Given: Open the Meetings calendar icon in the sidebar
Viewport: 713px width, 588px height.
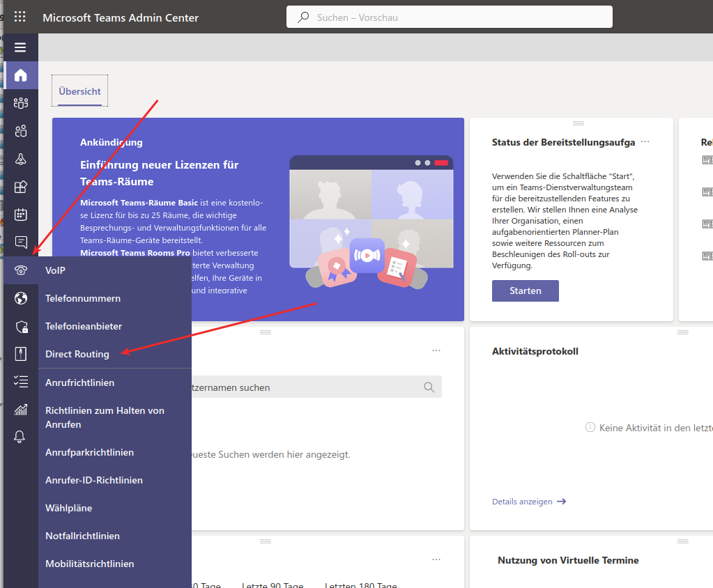Looking at the screenshot, I should coord(21,215).
